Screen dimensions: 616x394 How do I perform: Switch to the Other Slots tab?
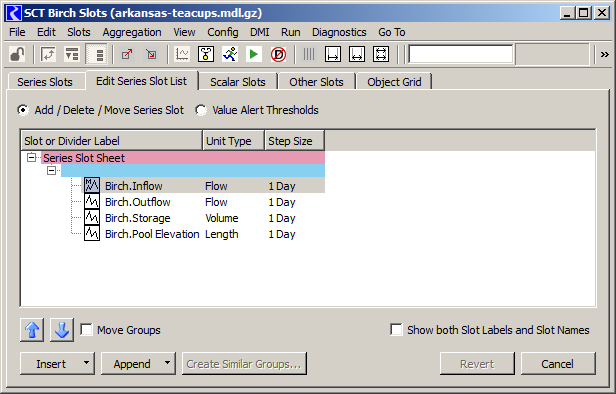click(316, 82)
